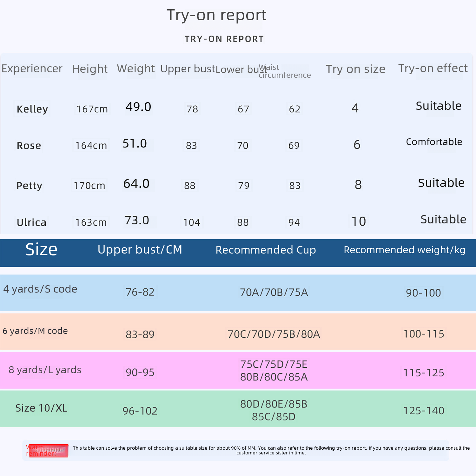Select the Try-on effect column header
476x476 pixels.
[x=433, y=68]
